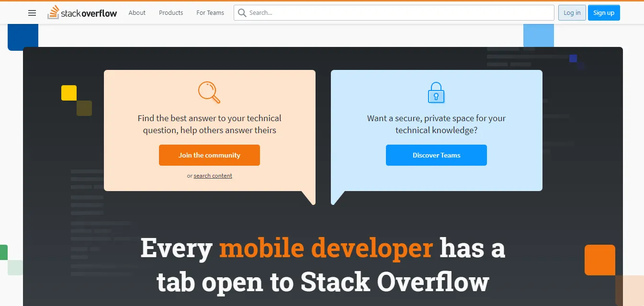Open the About page
Screen dimensions: 644x306
pos(137,13)
